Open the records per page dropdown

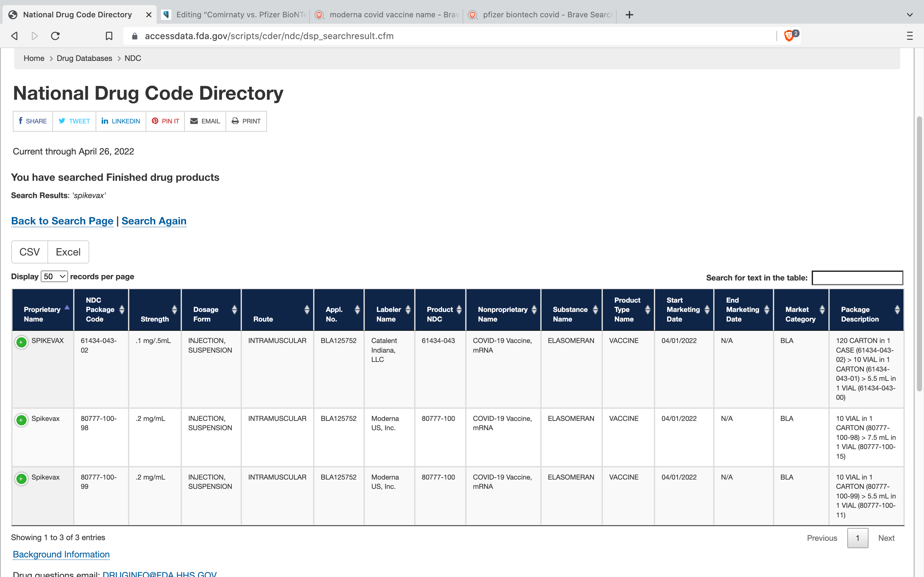[54, 276]
